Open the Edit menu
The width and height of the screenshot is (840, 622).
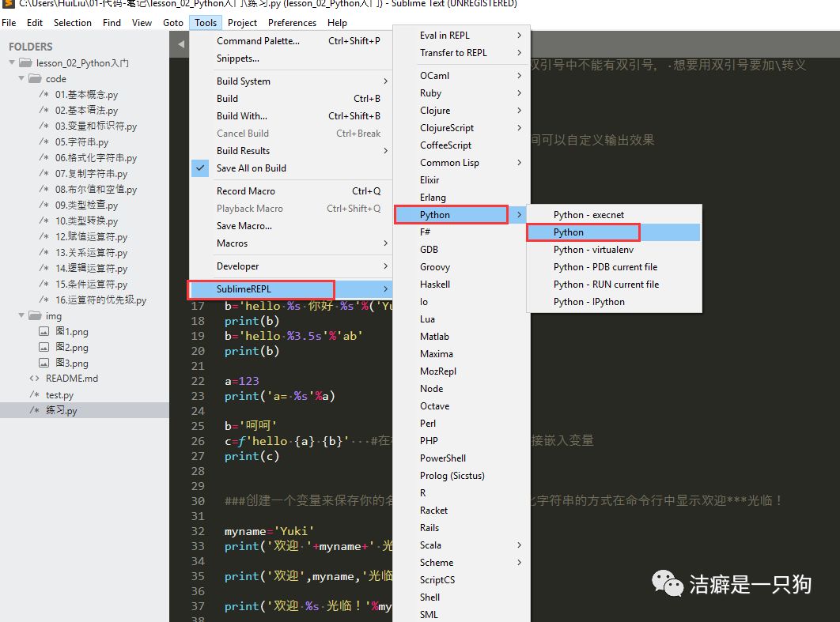pos(34,22)
